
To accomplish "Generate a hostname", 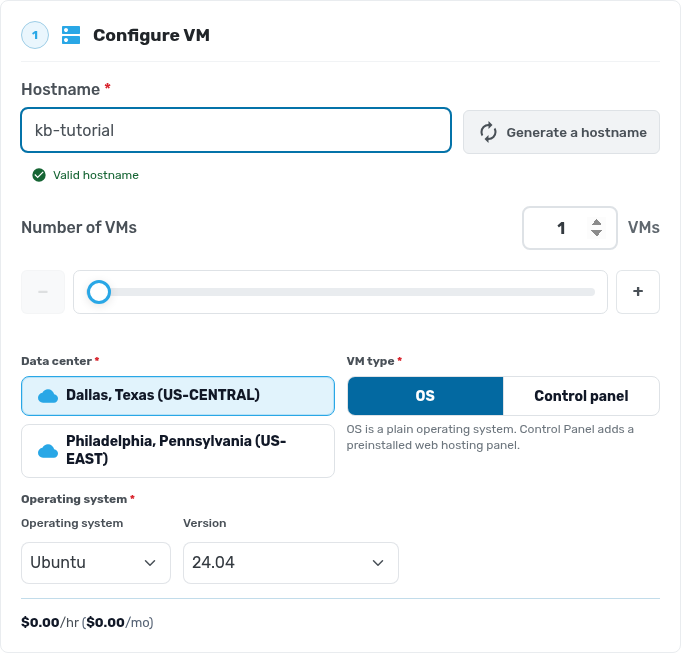I will (561, 132).
